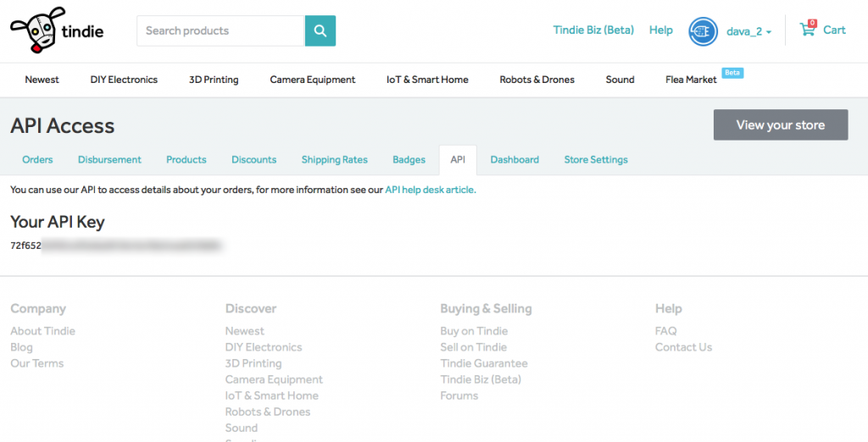This screenshot has width=868, height=442.
Task: Browse the DIY Electronics category menu
Action: coord(124,80)
